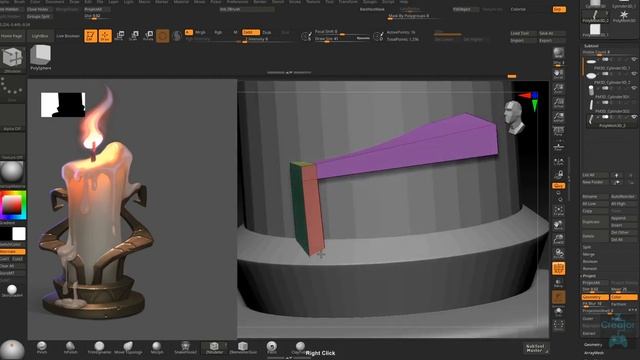This screenshot has height=360, width=640.
Task: Open the Stroke type dots selector
Action: click(x=12, y=89)
